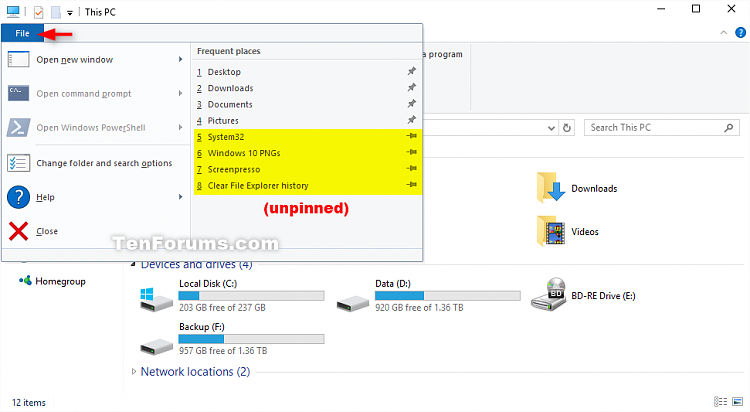Click the Windows PowerShell icon
Viewport: 750px width, 412px height.
pos(19,128)
